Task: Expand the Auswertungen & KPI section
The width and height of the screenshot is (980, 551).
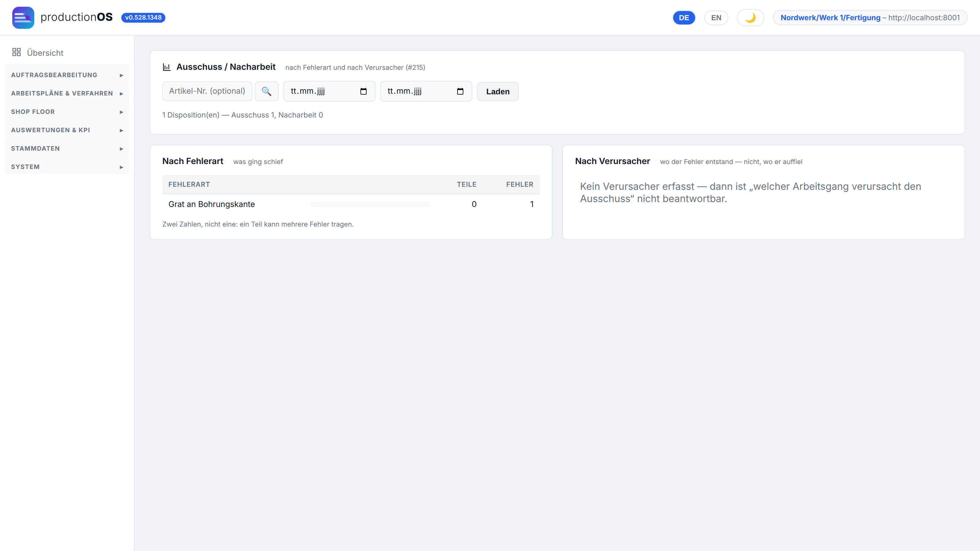Action: click(67, 130)
